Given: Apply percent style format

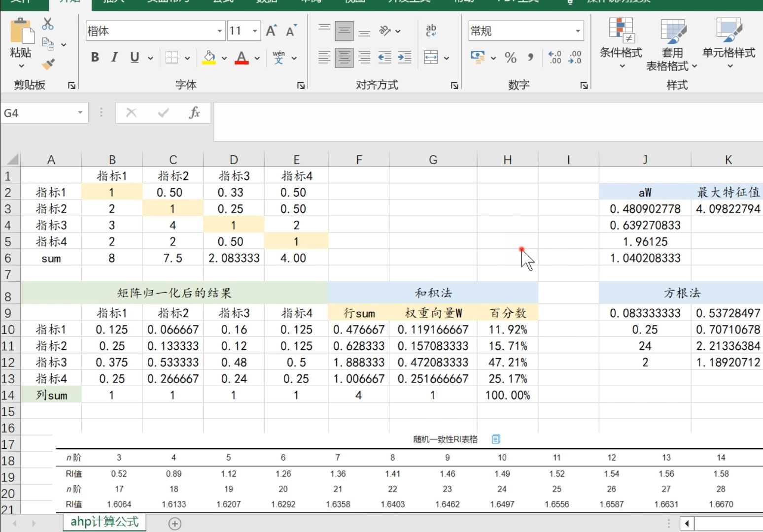Looking at the screenshot, I should tap(511, 58).
